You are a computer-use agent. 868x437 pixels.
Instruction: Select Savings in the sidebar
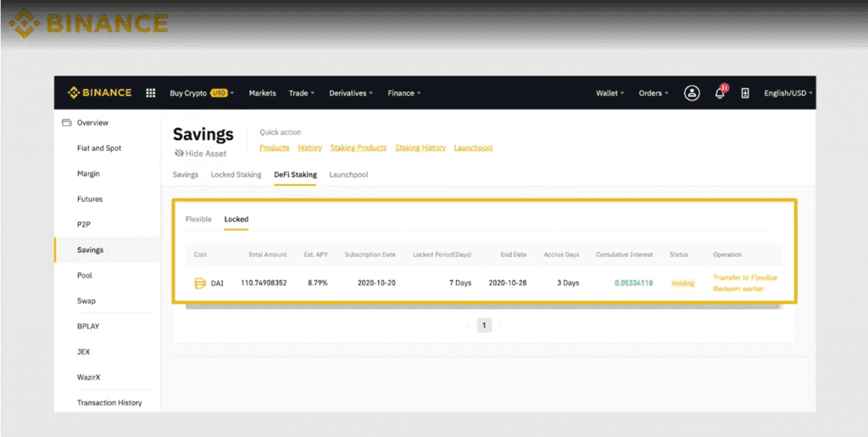(90, 250)
